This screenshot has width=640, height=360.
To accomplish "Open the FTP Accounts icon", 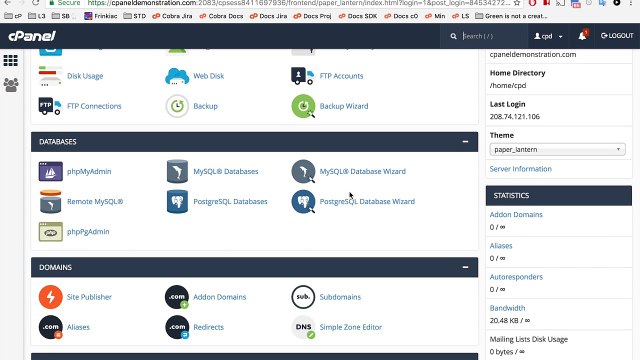I will click(x=303, y=76).
